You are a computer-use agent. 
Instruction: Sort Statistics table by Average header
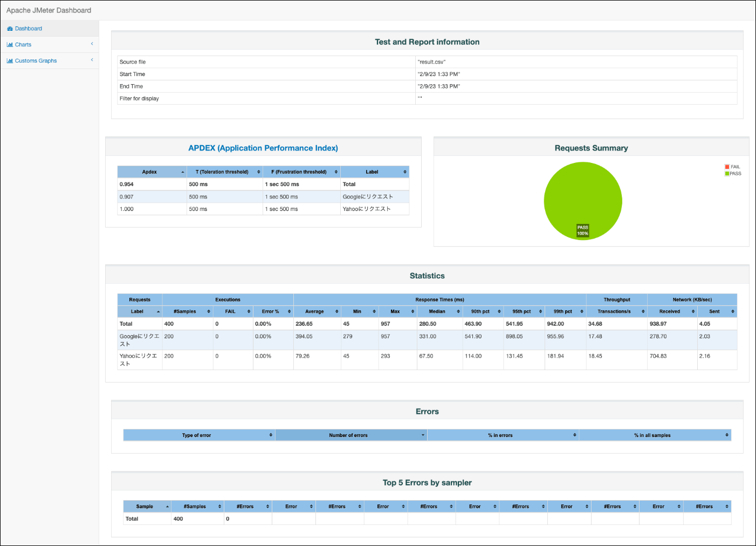[315, 312]
